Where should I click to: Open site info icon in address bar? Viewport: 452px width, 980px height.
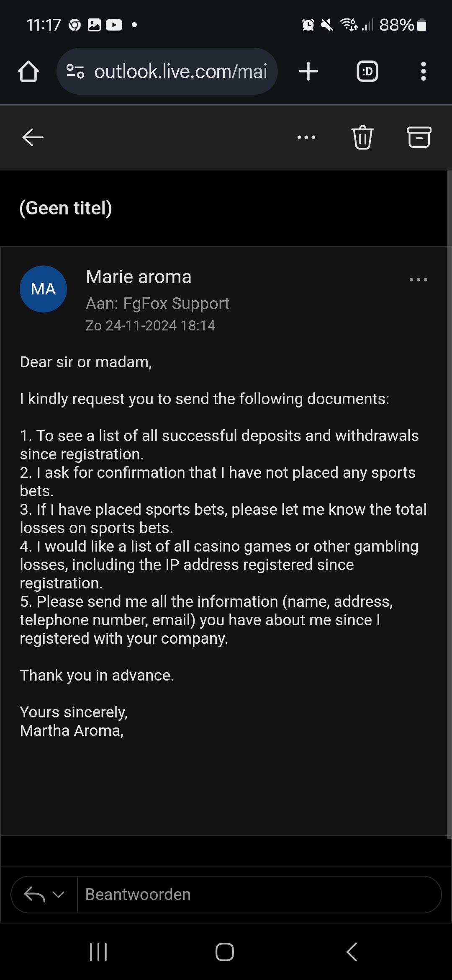pyautogui.click(x=75, y=71)
